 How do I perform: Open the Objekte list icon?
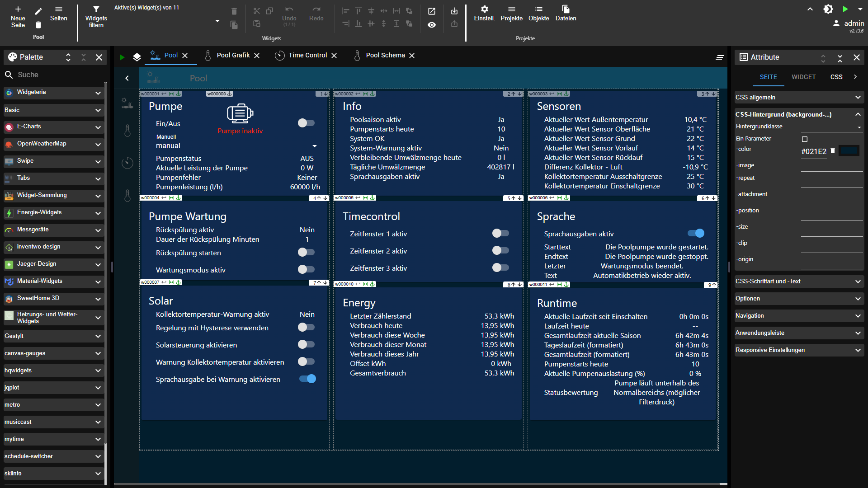[538, 9]
